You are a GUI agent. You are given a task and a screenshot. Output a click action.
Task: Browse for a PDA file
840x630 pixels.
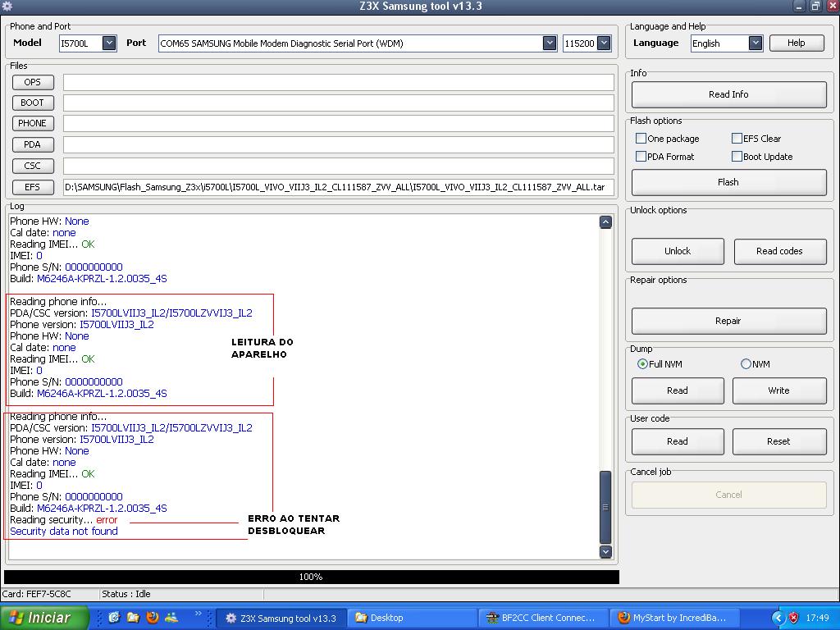[33, 144]
